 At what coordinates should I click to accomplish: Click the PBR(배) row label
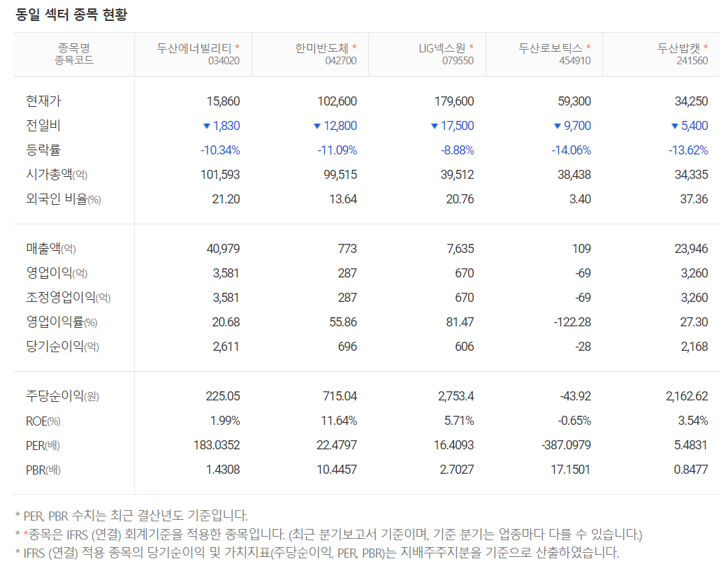[43, 470]
